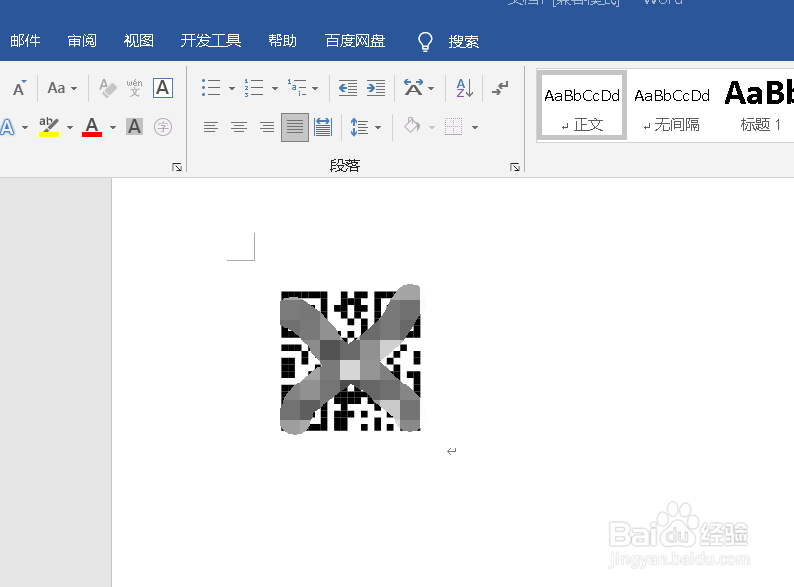Click the 搜索 tell-me box
The width and height of the screenshot is (794, 587).
(x=463, y=42)
